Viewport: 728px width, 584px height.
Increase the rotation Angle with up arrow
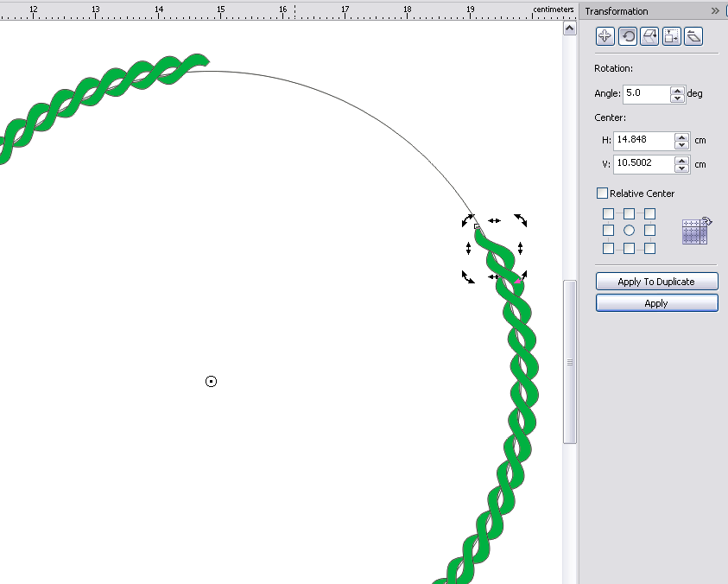[x=677, y=91]
